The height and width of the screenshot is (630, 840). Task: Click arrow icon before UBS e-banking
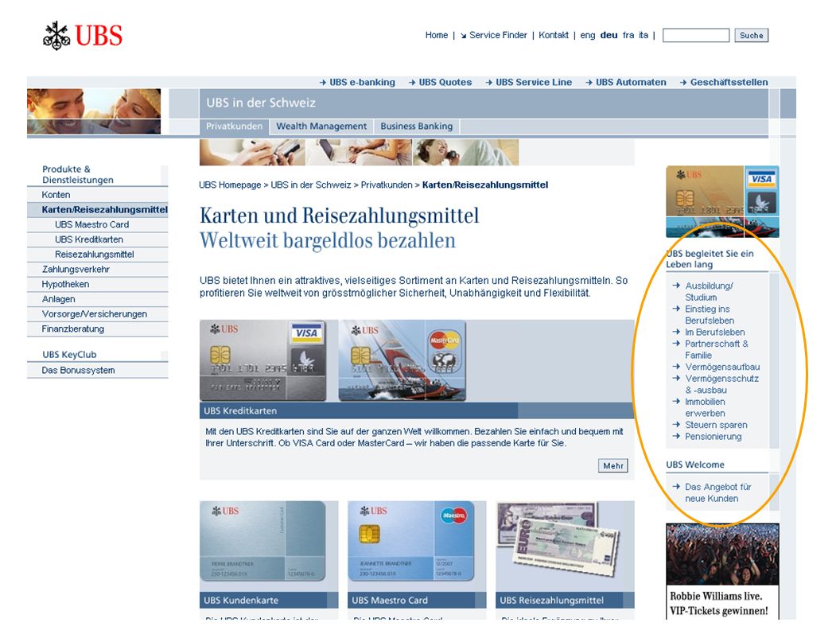click(323, 83)
